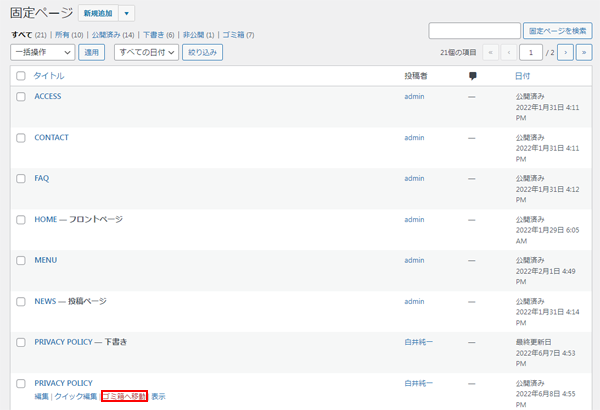The image size is (600, 410).
Task: Open the HOME page title link
Action: point(46,220)
